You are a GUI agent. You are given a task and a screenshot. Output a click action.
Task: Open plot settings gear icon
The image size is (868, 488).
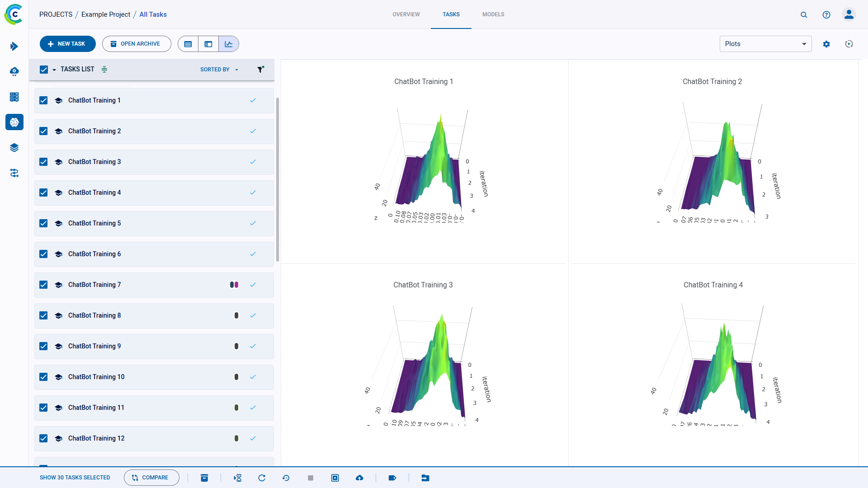pos(826,44)
